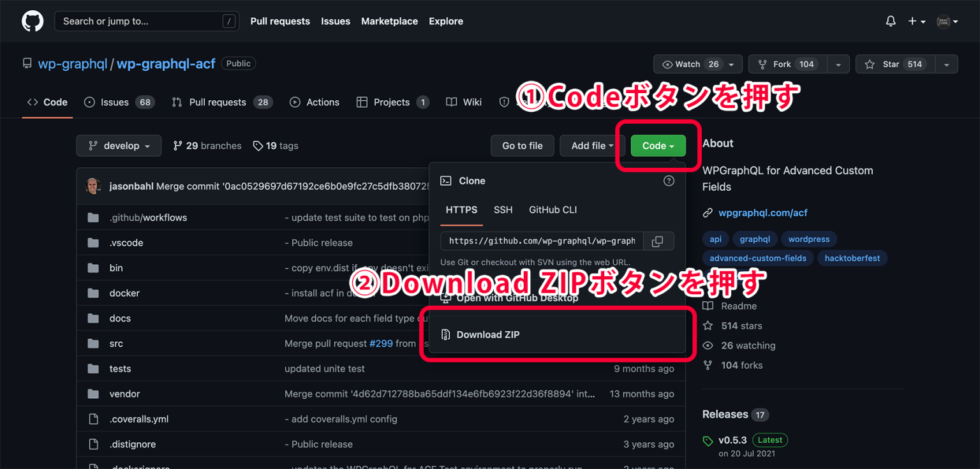Open the 514 stars link
This screenshot has width=980, height=469.
point(732,326)
